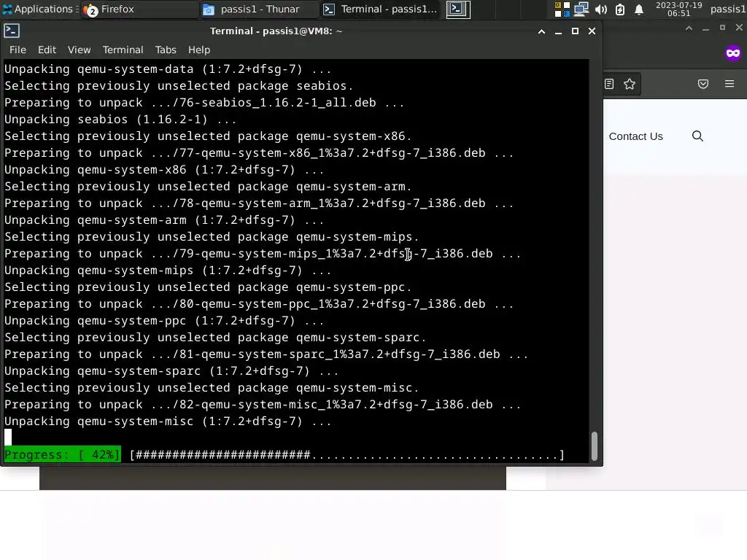Switch to passis1 - Thunar taskbar window

pos(259,9)
